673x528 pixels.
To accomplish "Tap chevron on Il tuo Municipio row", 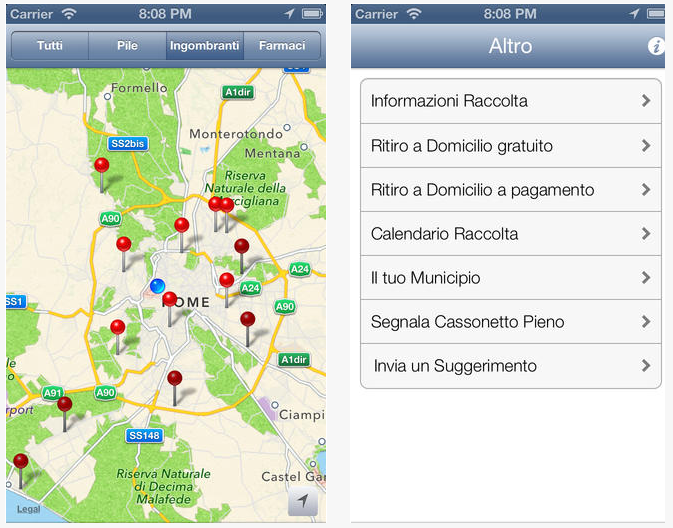I will (x=646, y=278).
